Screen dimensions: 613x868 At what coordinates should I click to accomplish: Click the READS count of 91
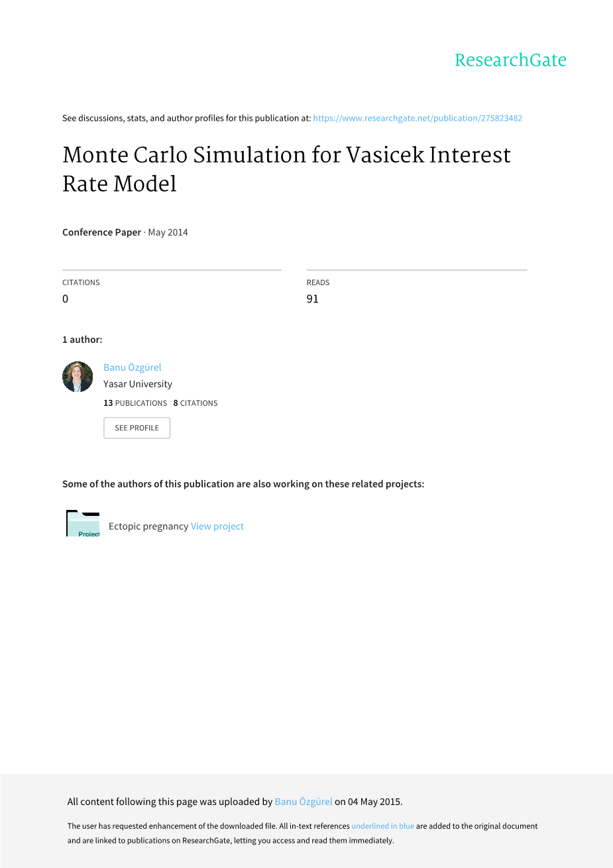[313, 299]
